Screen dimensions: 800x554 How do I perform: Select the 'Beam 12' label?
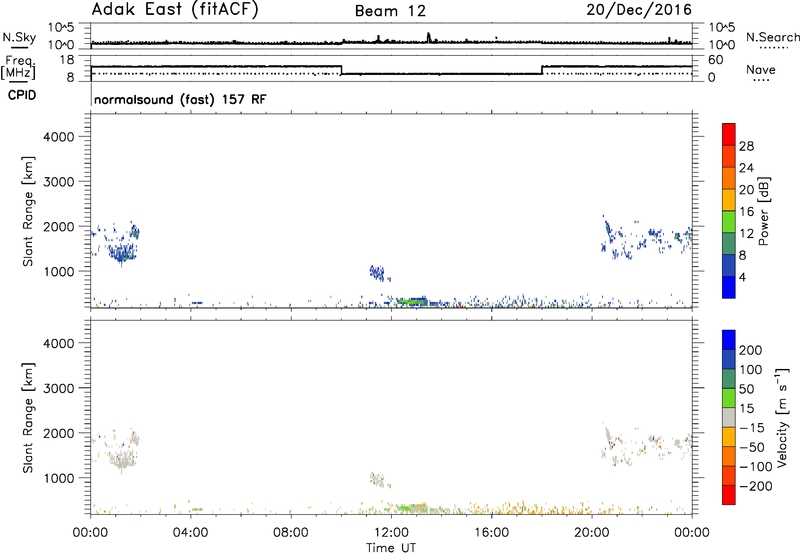[390, 11]
